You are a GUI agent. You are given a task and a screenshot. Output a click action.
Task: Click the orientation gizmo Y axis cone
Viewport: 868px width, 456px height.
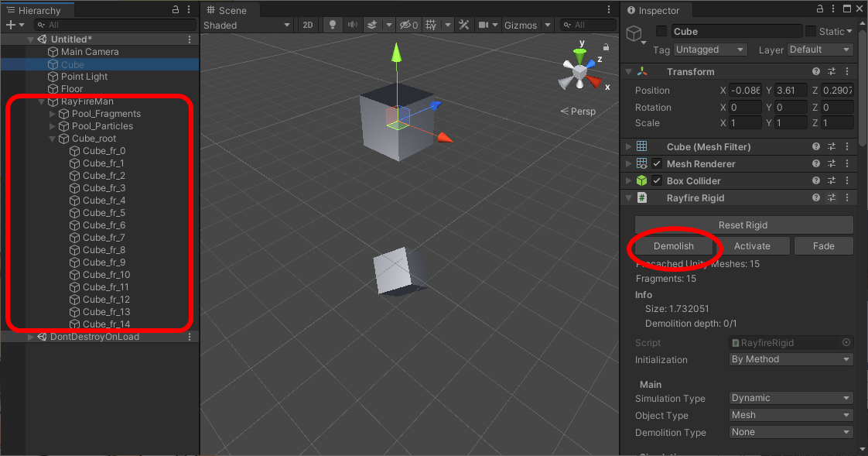[579, 55]
